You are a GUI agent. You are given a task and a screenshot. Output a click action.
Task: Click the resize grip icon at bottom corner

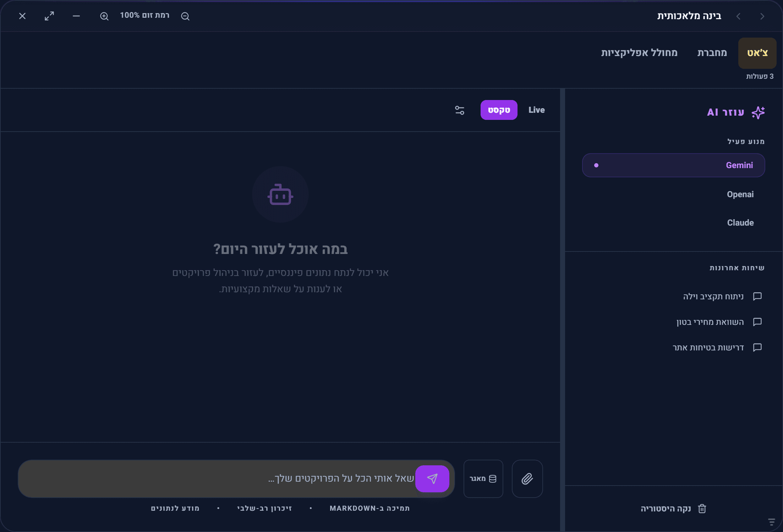pyautogui.click(x=771, y=522)
